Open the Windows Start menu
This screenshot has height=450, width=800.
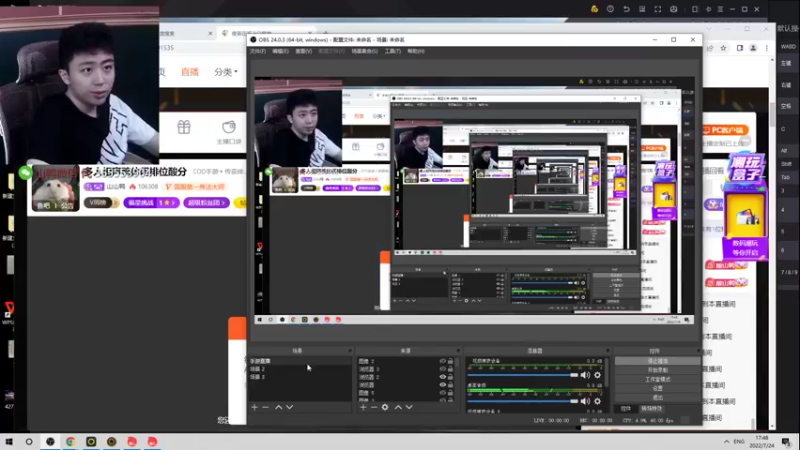9,441
